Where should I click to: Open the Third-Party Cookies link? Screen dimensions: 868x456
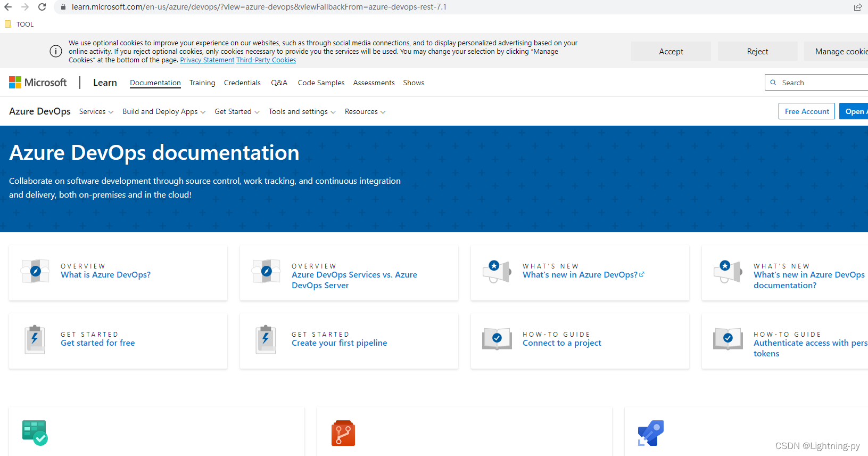pos(266,60)
